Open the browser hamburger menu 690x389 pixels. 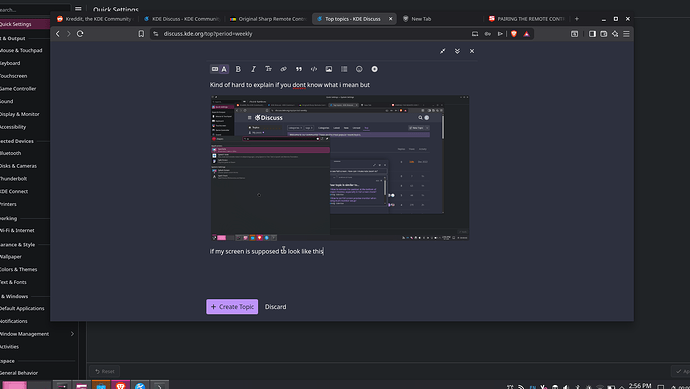pos(626,34)
